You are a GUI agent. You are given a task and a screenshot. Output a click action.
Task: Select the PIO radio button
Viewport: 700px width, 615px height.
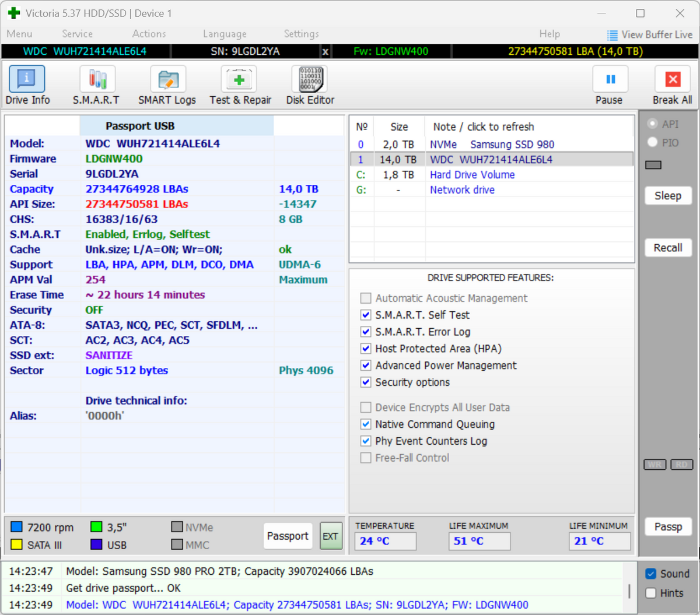click(x=653, y=142)
